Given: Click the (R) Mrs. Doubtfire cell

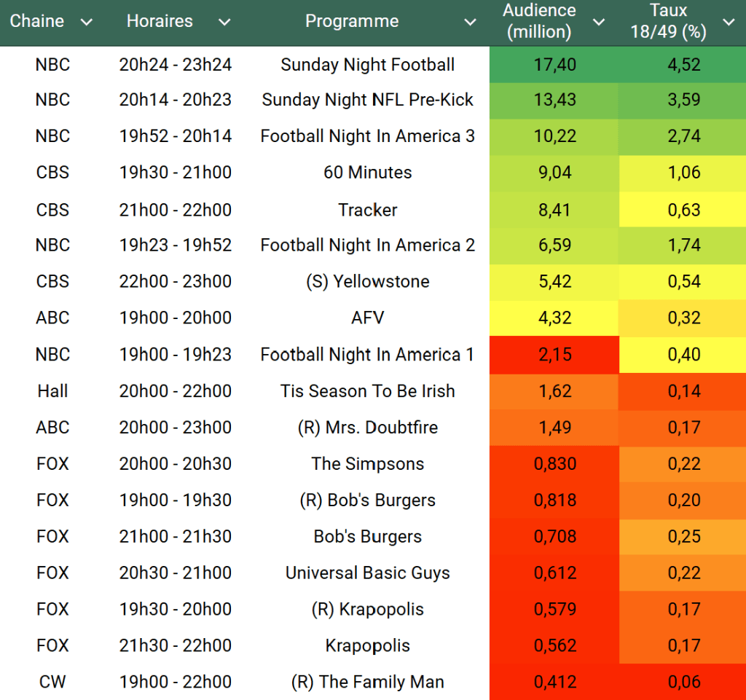Looking at the screenshot, I should [x=367, y=428].
